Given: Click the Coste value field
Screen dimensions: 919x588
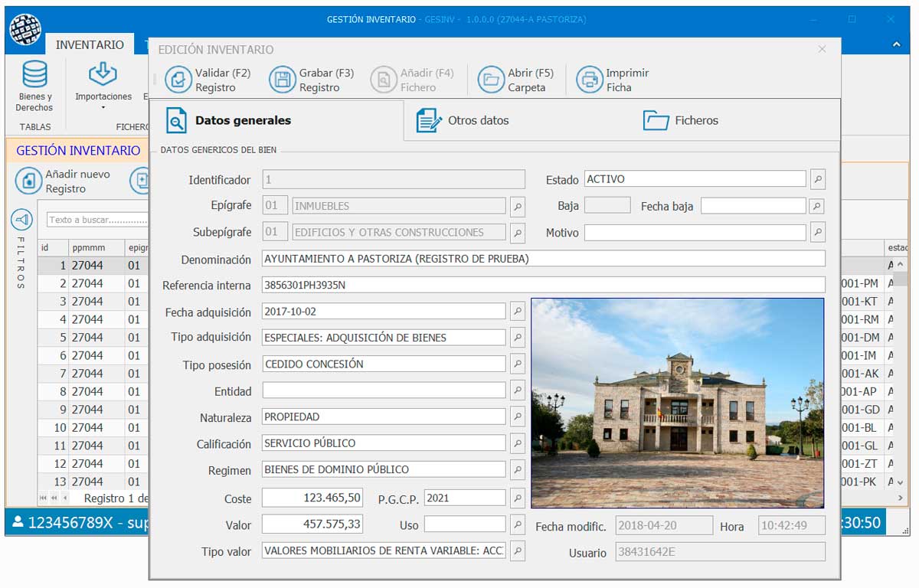Looking at the screenshot, I should click(x=312, y=498).
